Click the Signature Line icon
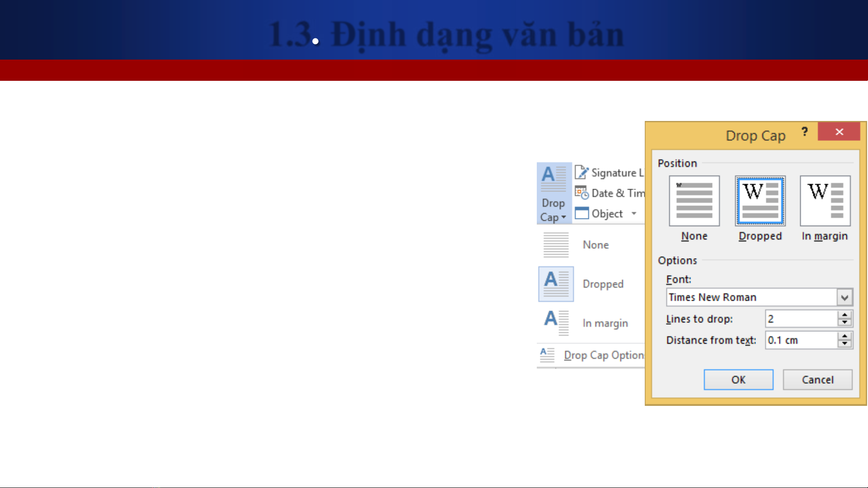 tap(582, 172)
